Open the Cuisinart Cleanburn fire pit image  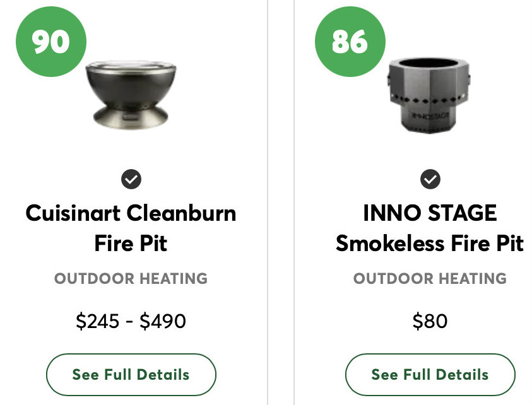131,95
